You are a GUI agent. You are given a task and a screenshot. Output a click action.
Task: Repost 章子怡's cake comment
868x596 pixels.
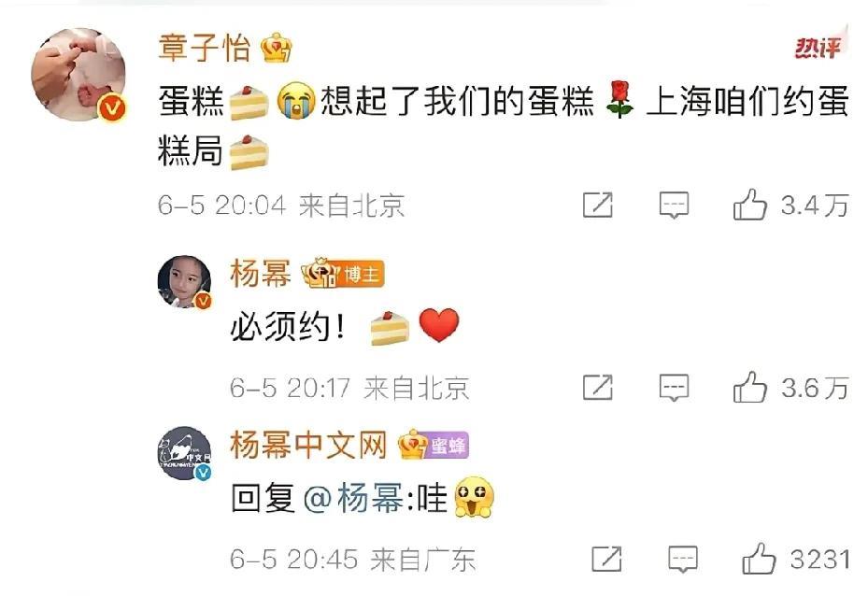pos(598,206)
